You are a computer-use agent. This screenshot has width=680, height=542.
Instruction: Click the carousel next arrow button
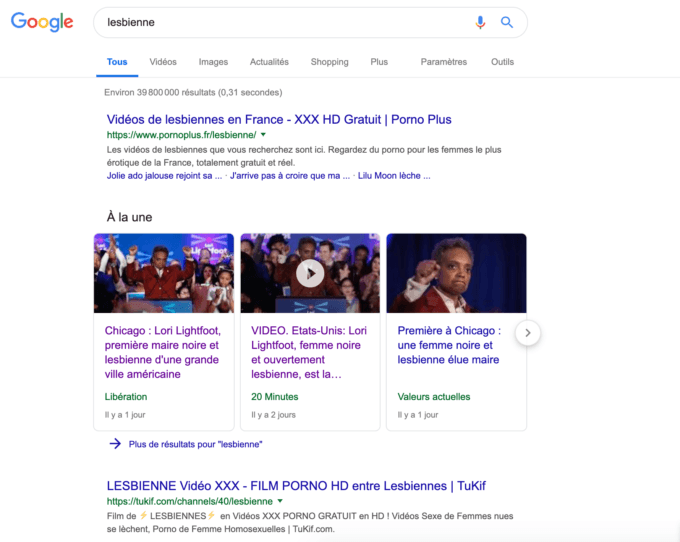click(x=528, y=333)
